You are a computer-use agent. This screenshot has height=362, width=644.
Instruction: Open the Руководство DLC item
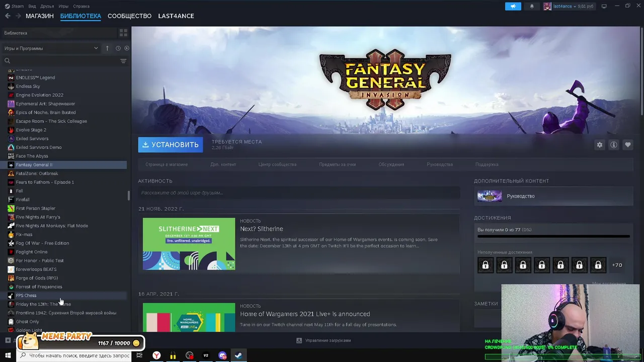click(x=553, y=196)
